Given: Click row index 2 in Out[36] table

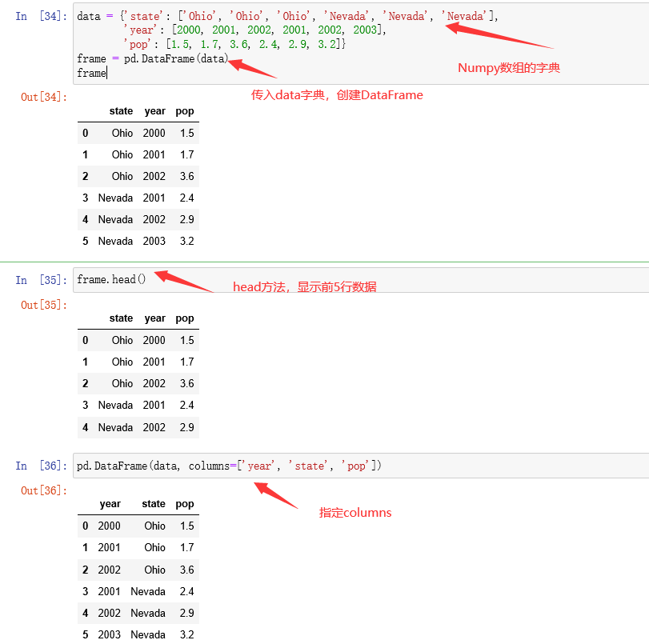Looking at the screenshot, I should pos(86,570).
